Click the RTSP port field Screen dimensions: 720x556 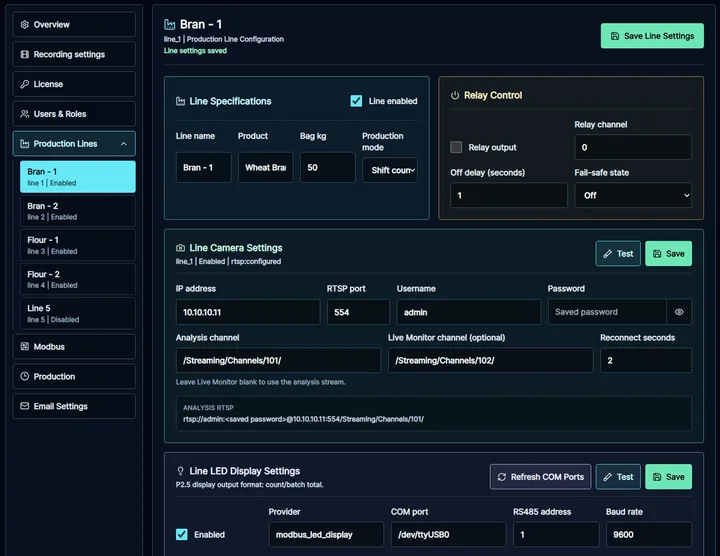coord(358,312)
